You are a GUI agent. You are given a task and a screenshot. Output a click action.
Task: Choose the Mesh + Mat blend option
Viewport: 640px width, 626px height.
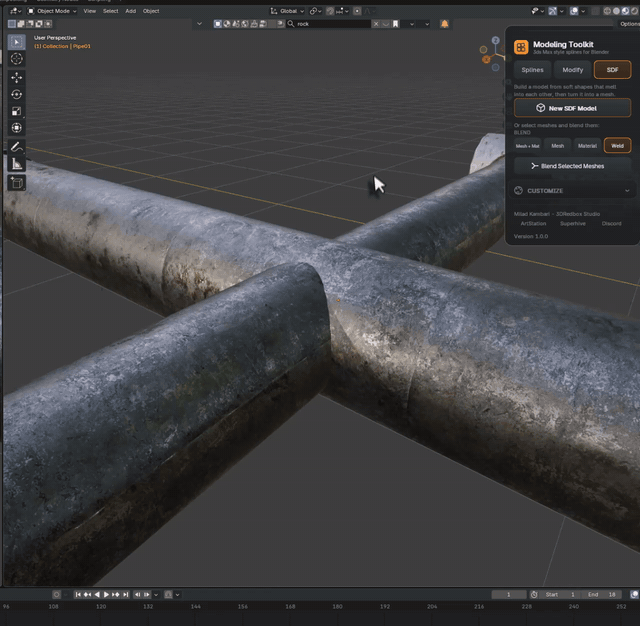pos(527,146)
